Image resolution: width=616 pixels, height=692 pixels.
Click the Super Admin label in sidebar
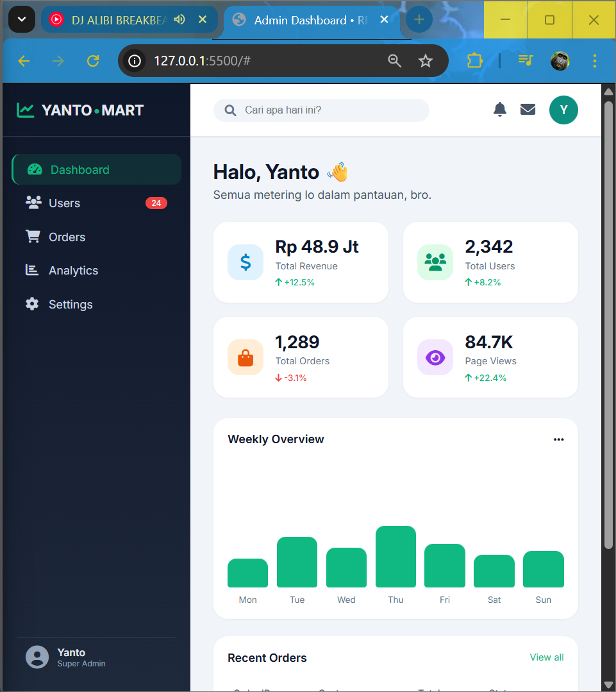point(81,664)
